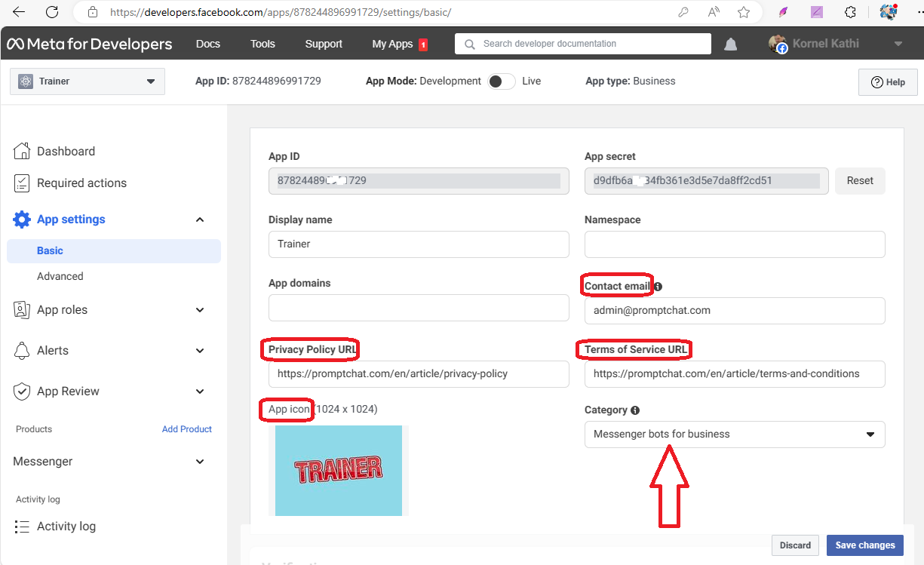Open the Trainer app selector dropdown

click(87, 81)
